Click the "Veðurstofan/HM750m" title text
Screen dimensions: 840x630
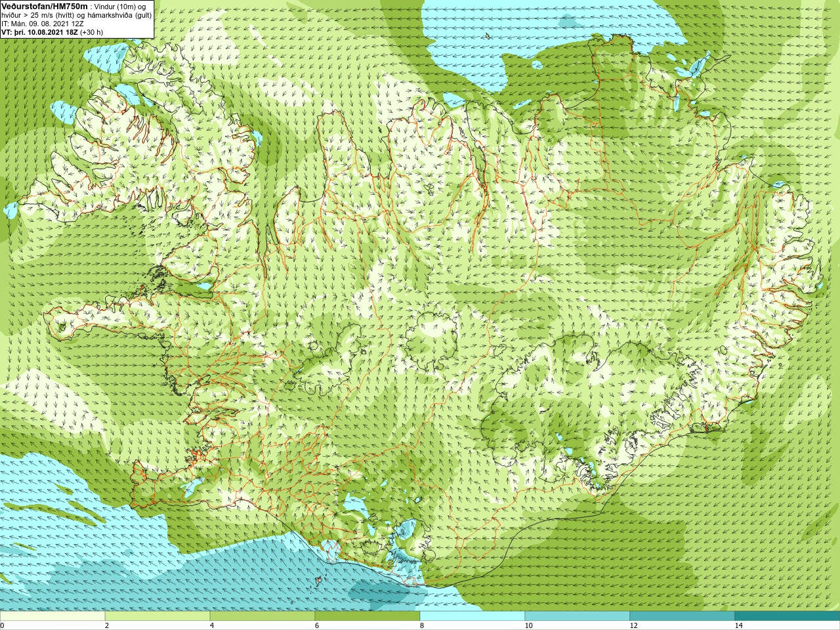[x=45, y=6]
